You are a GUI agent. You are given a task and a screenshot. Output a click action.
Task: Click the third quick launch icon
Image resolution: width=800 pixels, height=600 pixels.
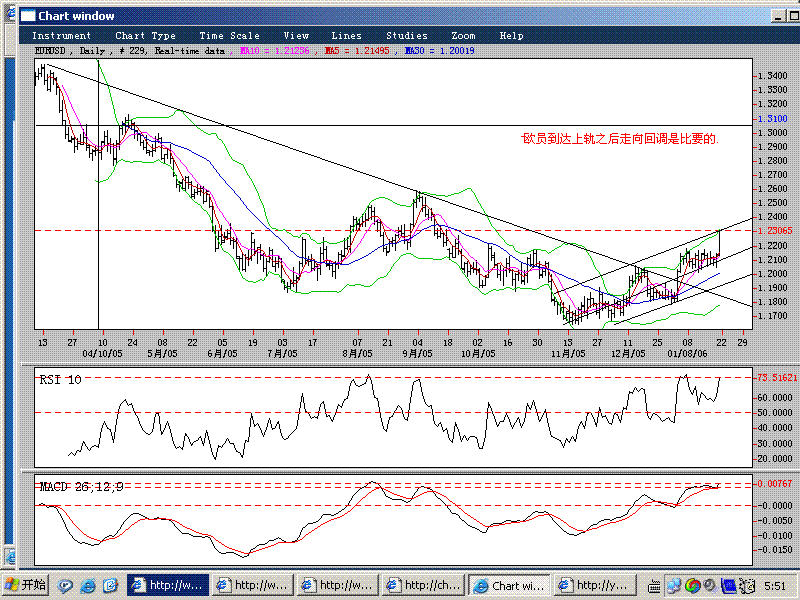(111, 585)
